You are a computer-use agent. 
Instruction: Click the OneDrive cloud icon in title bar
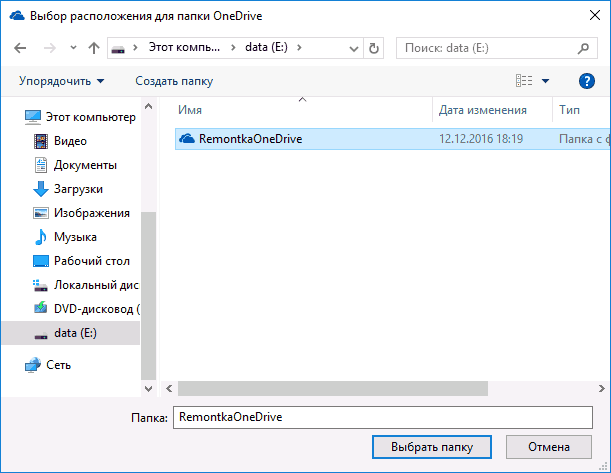click(x=17, y=16)
